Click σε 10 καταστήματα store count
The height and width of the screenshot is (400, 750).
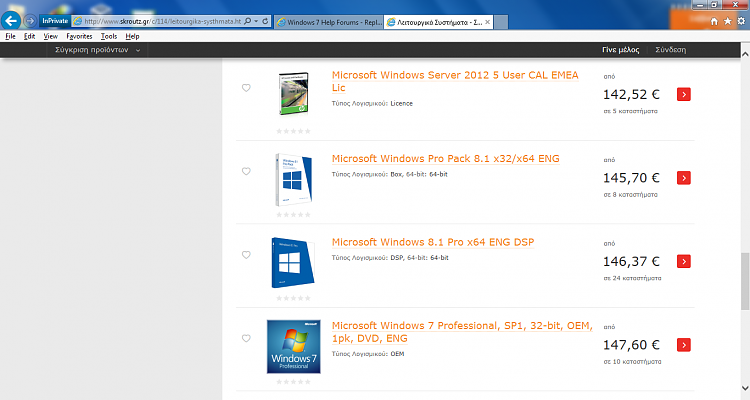click(632, 362)
